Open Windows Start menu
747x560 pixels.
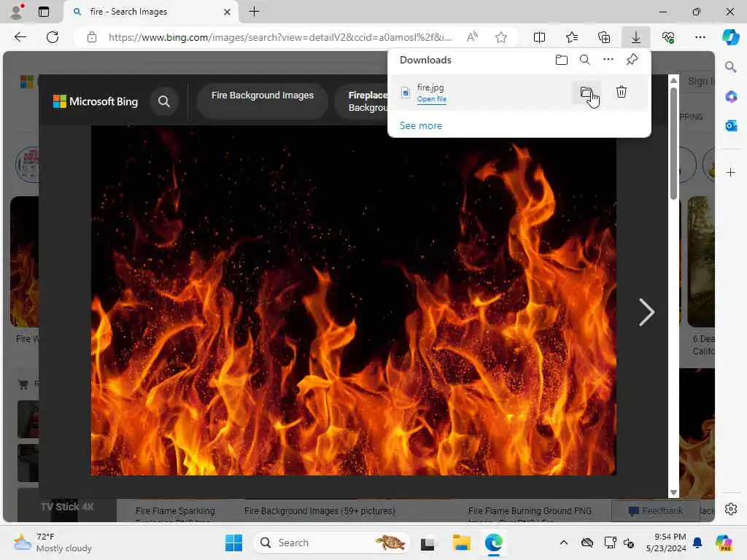click(233, 542)
